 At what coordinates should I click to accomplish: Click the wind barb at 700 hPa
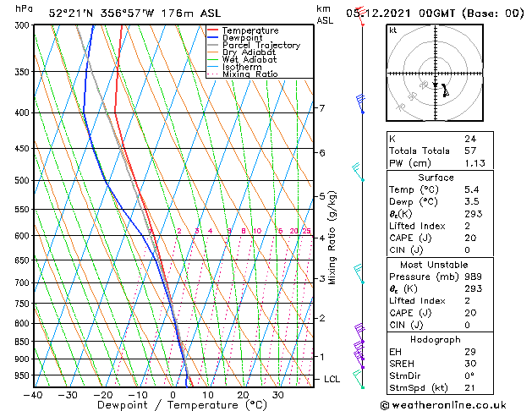pos(359,274)
